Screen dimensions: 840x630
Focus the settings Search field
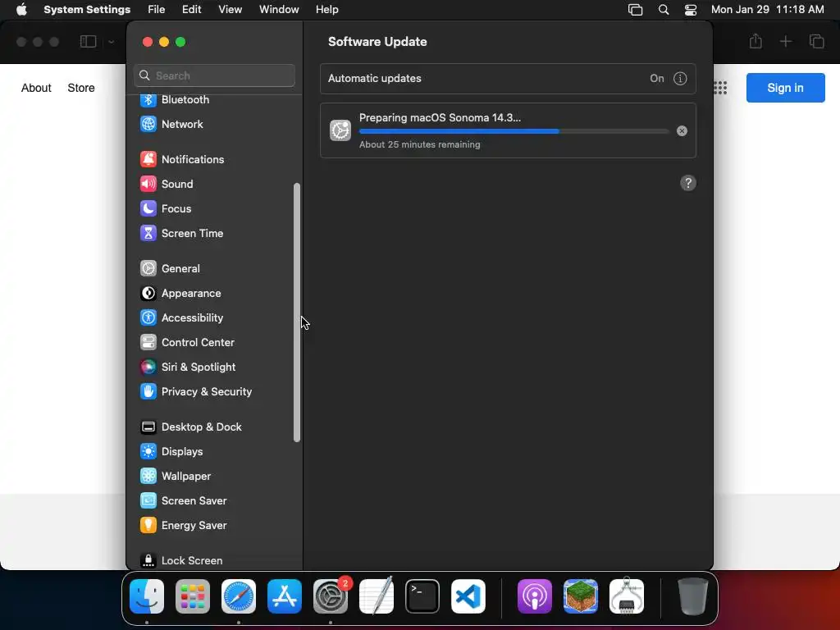pos(214,76)
